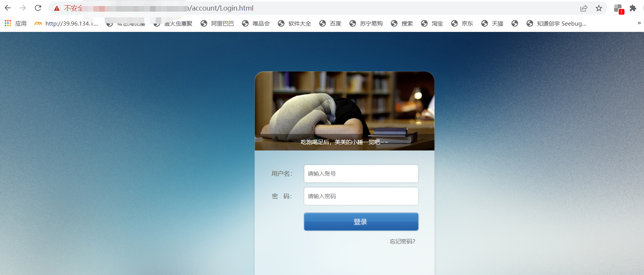The width and height of the screenshot is (644, 275).
Task: Open the 阿里巴巴 bookmark
Action: click(x=217, y=23)
